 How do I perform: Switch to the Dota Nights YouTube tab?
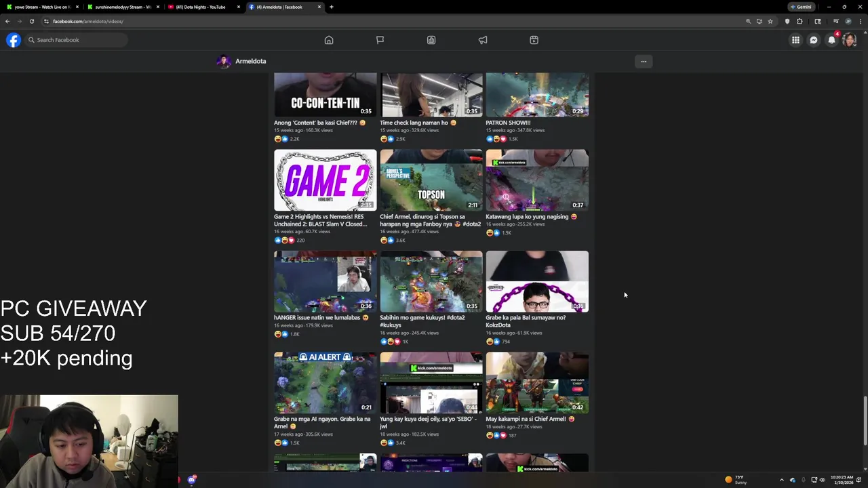pos(203,7)
